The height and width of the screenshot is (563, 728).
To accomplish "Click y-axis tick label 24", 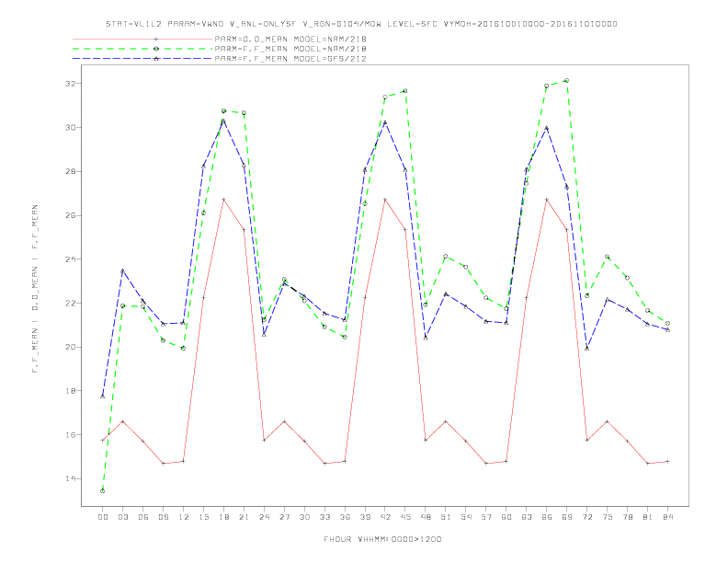I will 71,259.
